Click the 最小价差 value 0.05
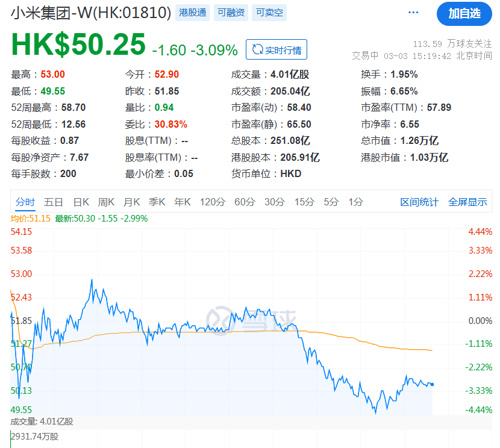Screen dimensions: 500x448 (184, 174)
